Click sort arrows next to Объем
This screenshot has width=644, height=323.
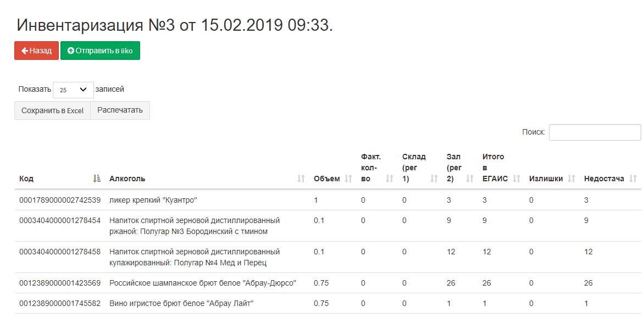[348, 179]
